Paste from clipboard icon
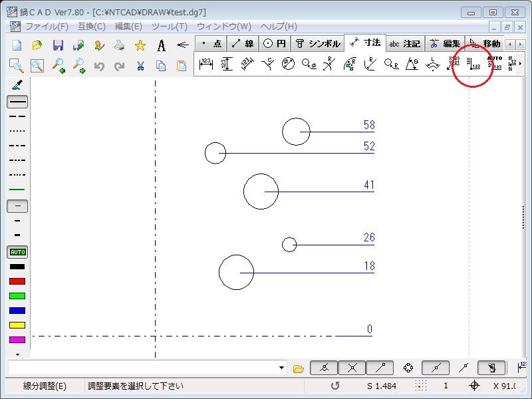The height and width of the screenshot is (399, 532). [182, 65]
